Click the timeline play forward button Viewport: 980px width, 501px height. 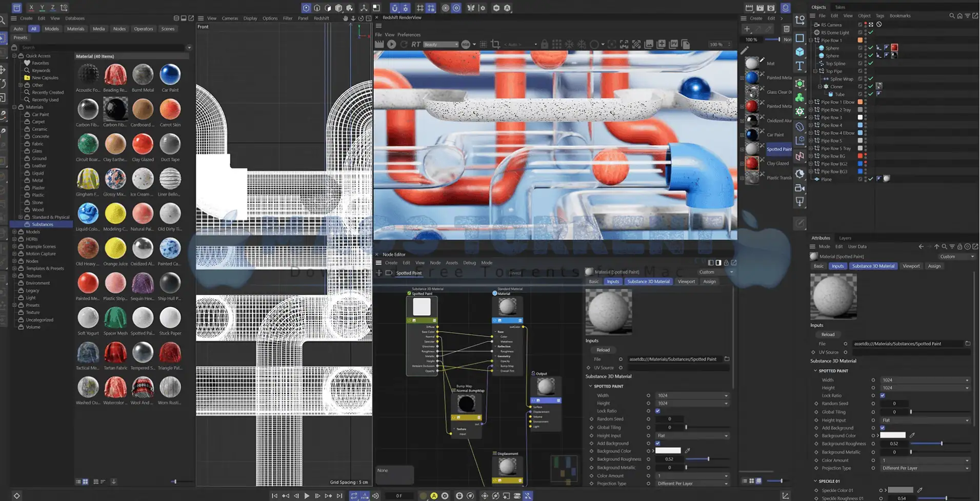click(x=307, y=496)
